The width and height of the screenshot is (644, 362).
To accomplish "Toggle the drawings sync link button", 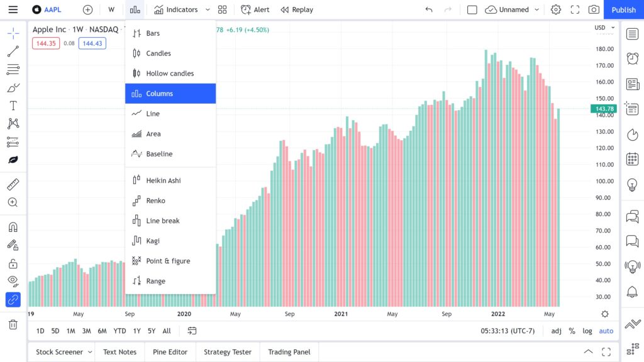I will (13, 300).
